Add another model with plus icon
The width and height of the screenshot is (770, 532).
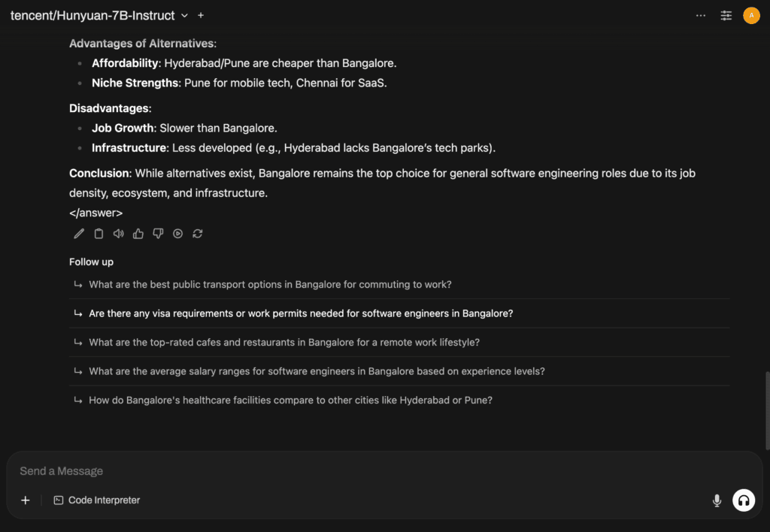click(x=201, y=16)
